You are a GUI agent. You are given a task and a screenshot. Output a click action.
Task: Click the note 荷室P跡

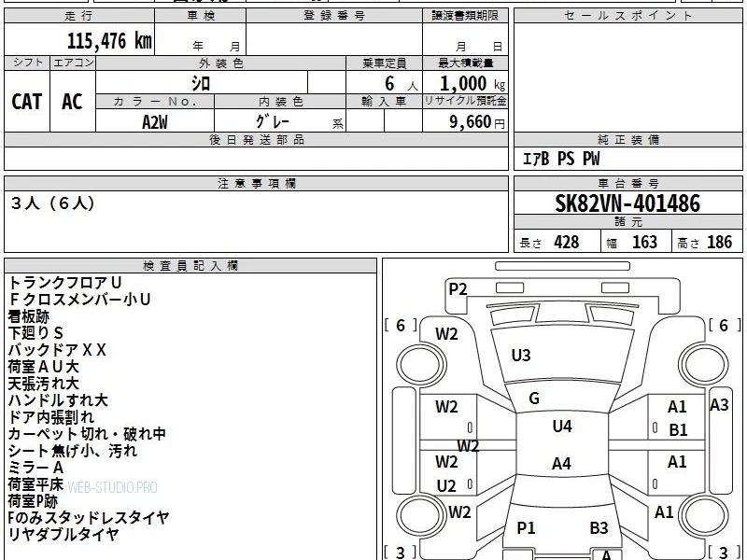[x=33, y=501]
